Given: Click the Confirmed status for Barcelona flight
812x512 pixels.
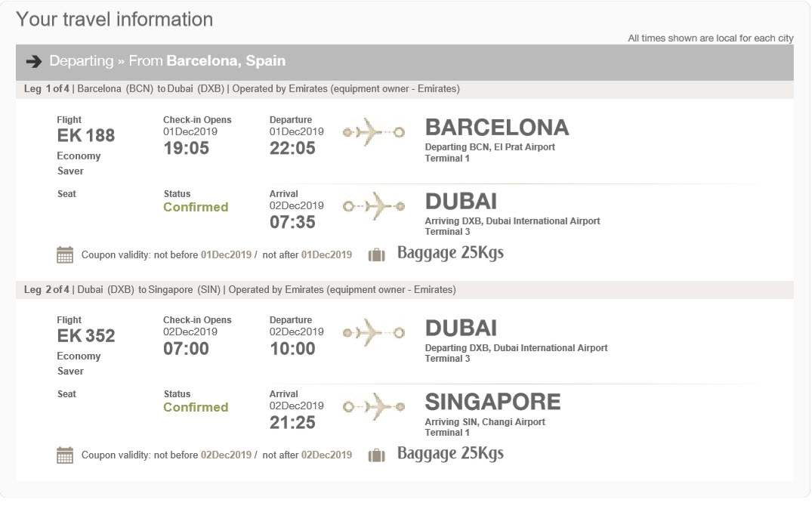Looking at the screenshot, I should (196, 207).
